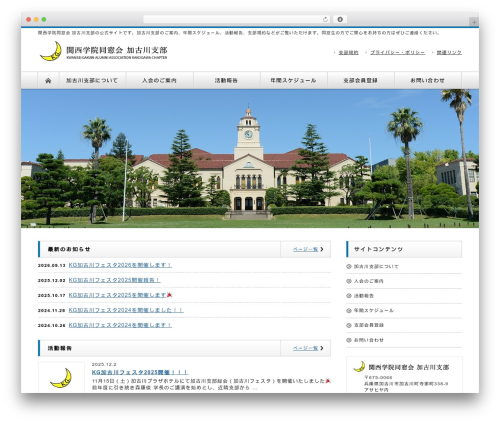Select 活動報告 in the navigation bar
This screenshot has height=423, width=500.
[x=226, y=80]
